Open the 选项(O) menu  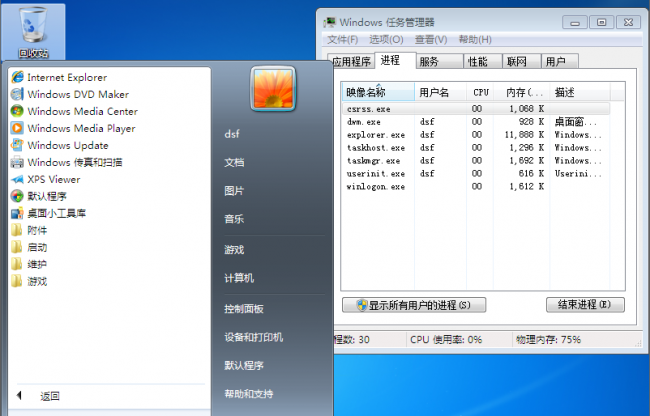386,39
